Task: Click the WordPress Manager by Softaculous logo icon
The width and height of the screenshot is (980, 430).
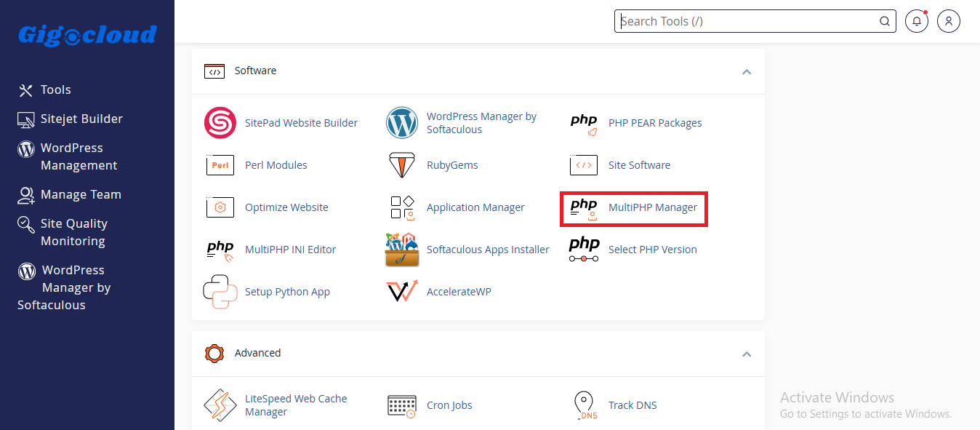Action: (x=402, y=123)
